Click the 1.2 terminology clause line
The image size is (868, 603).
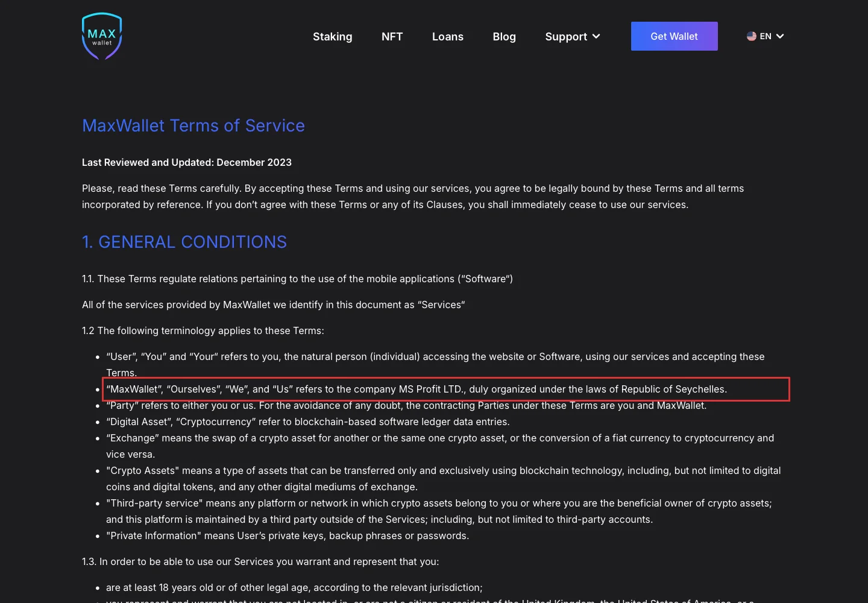click(203, 330)
